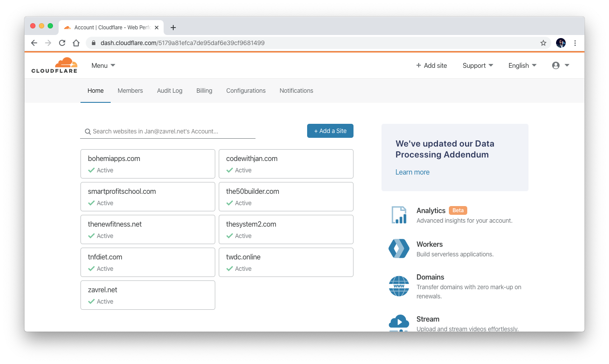Open the thesystem2.com site

tap(286, 229)
